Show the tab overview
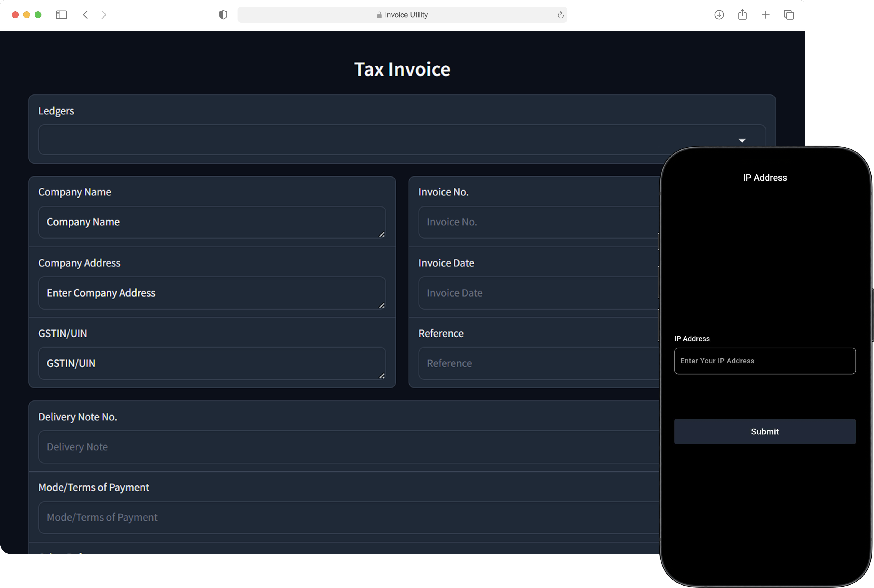Screen dimensions: 874x588 coord(789,15)
